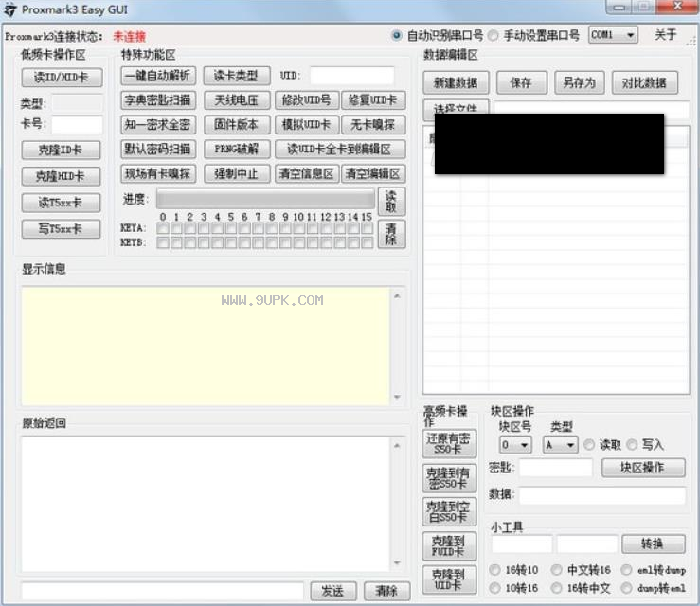Click 对比数据 compare button

coord(645,82)
